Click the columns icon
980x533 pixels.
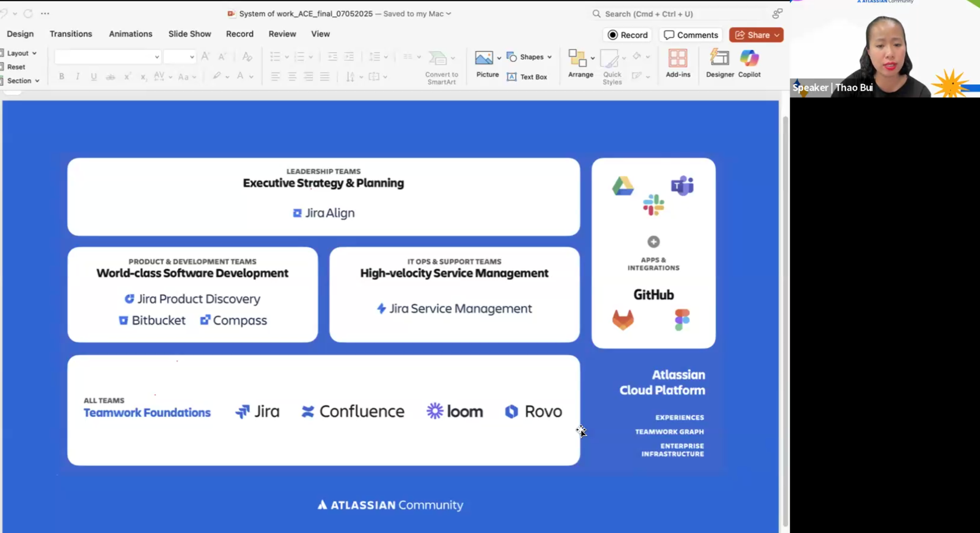tap(408, 57)
